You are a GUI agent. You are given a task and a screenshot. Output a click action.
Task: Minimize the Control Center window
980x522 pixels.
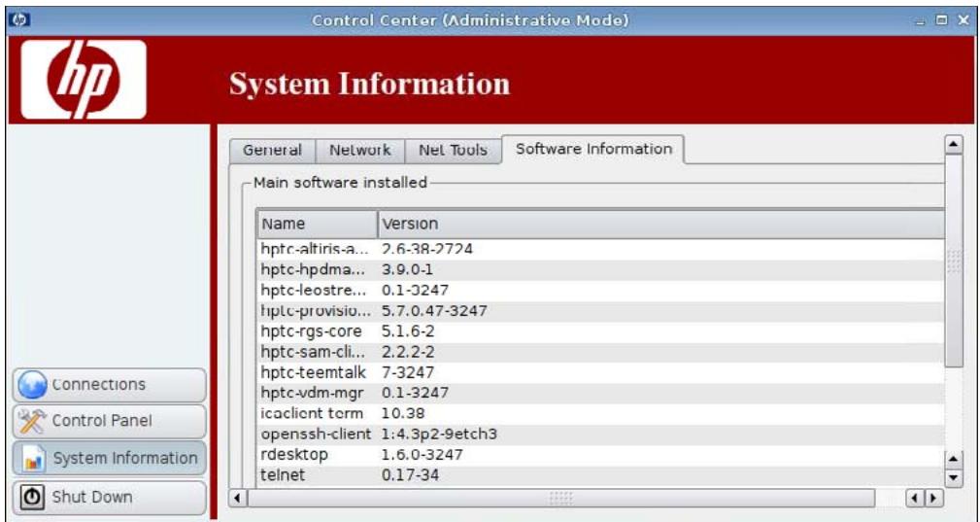click(921, 20)
